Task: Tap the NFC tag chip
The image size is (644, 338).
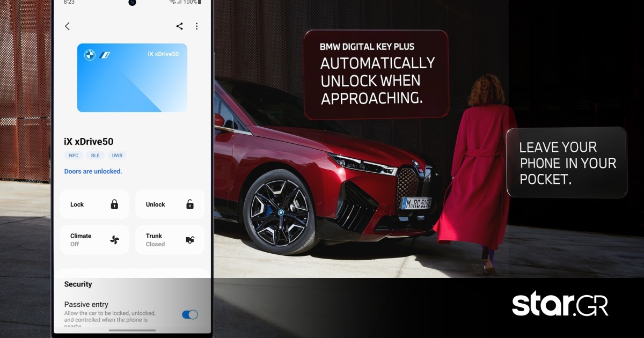Action: tap(74, 156)
